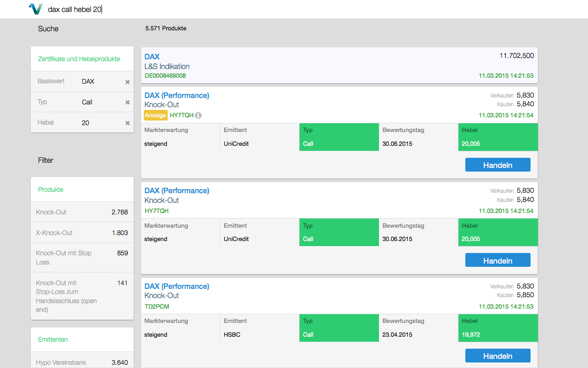This screenshot has height=368, width=588.
Task: Click the Zertifikate und Hebelprodukte heading
Action: pos(79,59)
